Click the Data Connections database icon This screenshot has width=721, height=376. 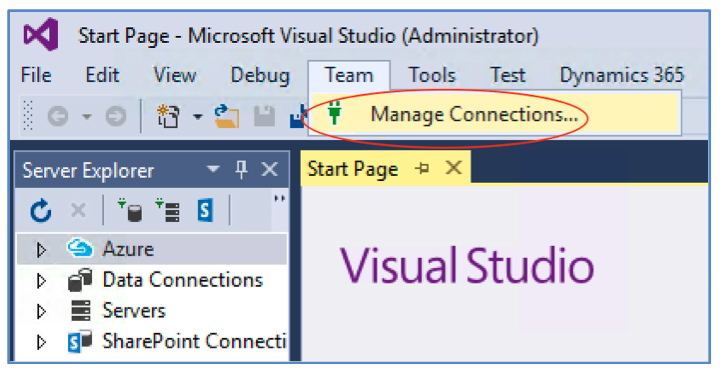[x=80, y=279]
